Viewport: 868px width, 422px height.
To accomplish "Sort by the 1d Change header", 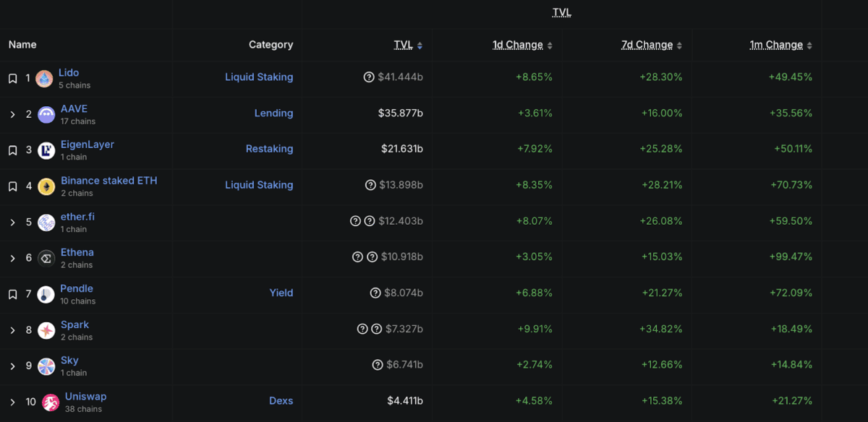I will pyautogui.click(x=518, y=45).
